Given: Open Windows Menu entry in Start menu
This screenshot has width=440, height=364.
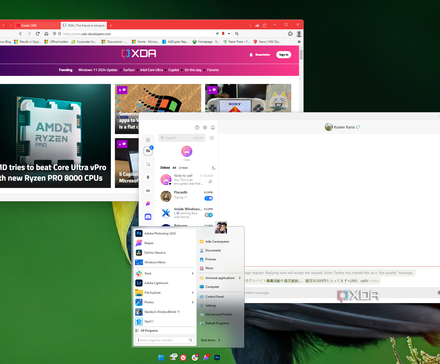Looking at the screenshot, I should (x=164, y=262).
